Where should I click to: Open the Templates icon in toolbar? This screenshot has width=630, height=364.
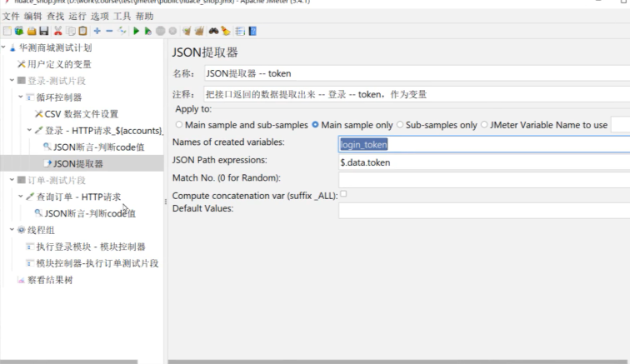(19, 31)
